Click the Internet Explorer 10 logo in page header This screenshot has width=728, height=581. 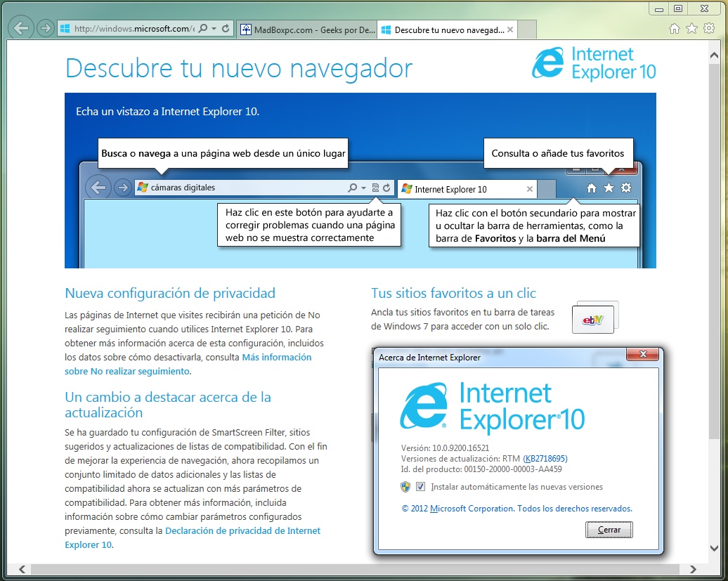(594, 63)
